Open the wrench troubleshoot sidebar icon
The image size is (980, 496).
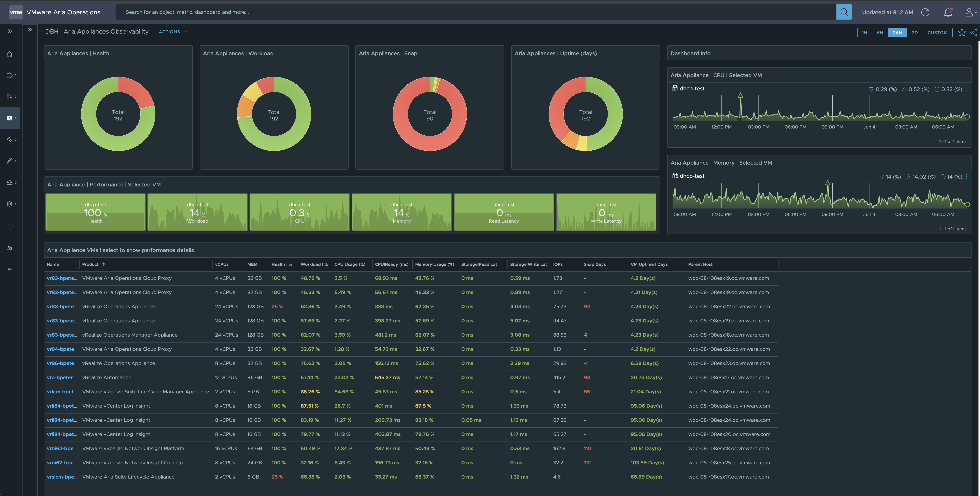(10, 139)
